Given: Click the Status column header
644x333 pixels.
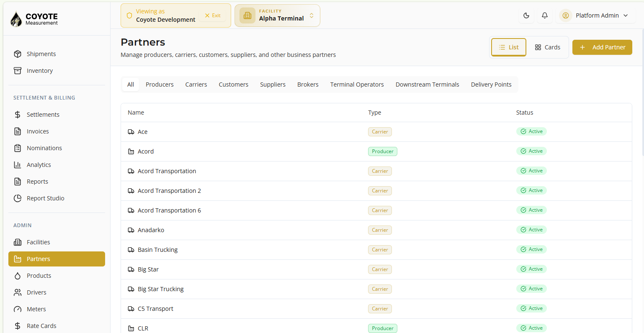Looking at the screenshot, I should pyautogui.click(x=525, y=113).
